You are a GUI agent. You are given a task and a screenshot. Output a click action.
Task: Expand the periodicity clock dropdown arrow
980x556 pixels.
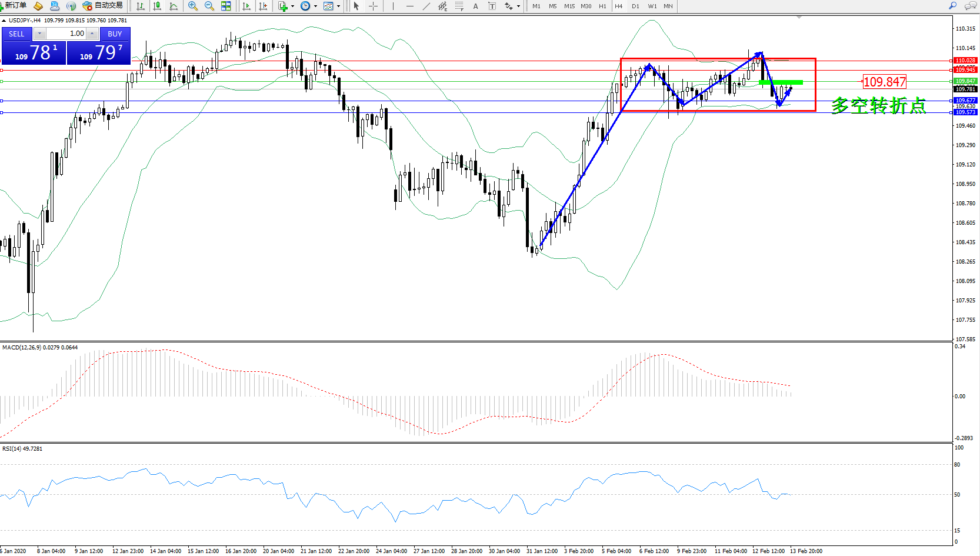(x=315, y=6)
